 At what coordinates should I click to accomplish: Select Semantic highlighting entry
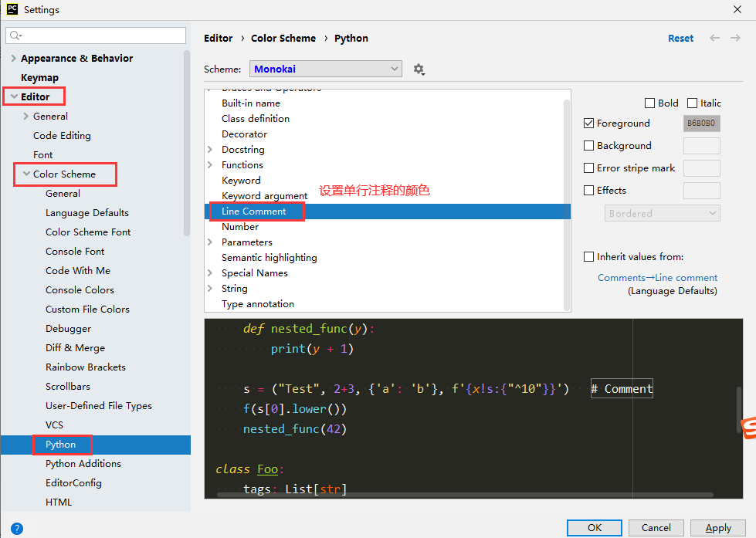click(269, 258)
